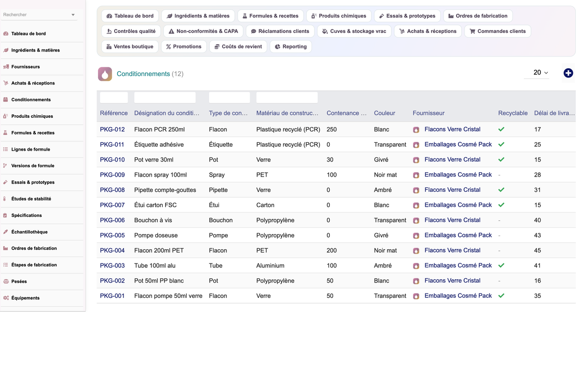The width and height of the screenshot is (588, 368).
Task: Click the Études de stabilité sidebar icon
Action: click(6, 199)
